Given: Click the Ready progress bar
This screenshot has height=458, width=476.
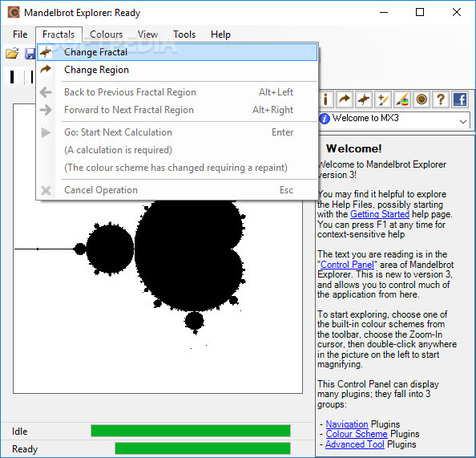Looking at the screenshot, I should click(x=203, y=448).
